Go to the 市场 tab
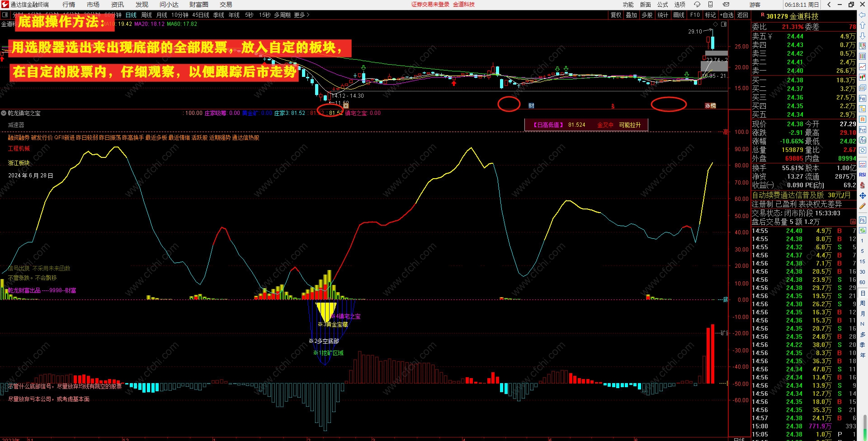868x441 pixels. 93,5
